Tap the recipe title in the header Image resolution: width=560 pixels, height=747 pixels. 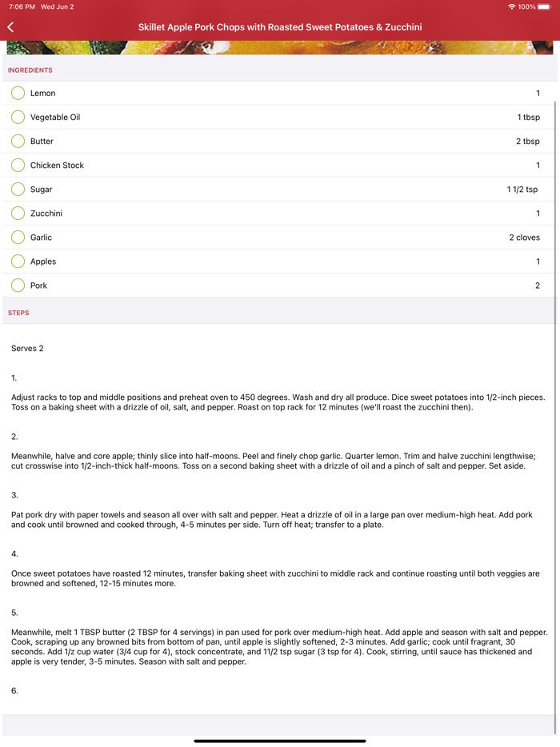pos(280,26)
